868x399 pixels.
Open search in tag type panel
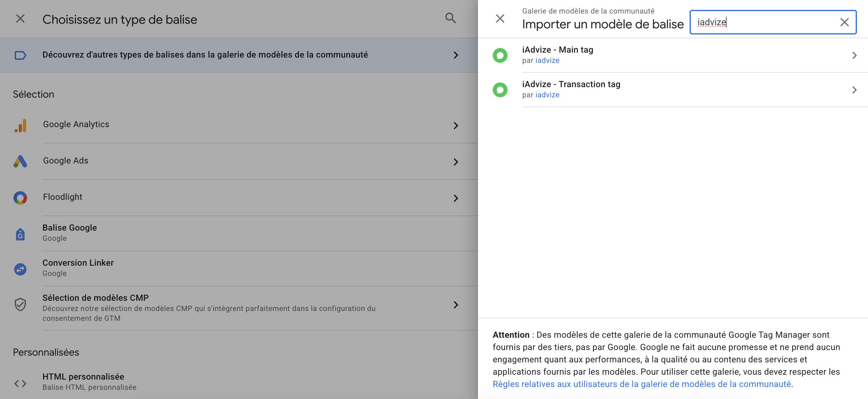tap(451, 18)
